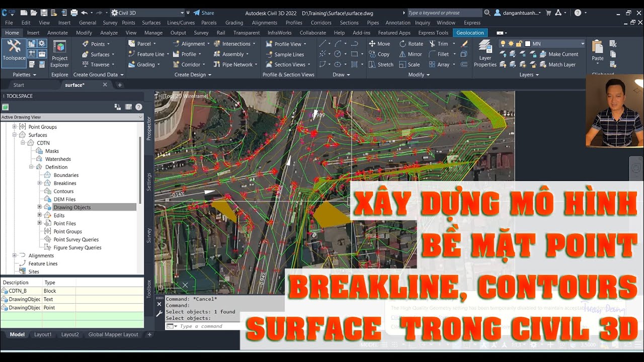Switch to the Insert ribbon tab
Image resolution: width=644 pixels, height=362 pixels.
pyautogui.click(x=33, y=33)
